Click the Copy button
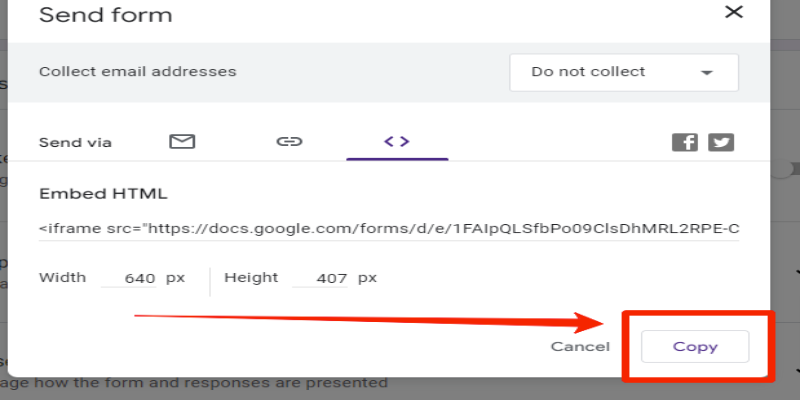 [x=695, y=346]
